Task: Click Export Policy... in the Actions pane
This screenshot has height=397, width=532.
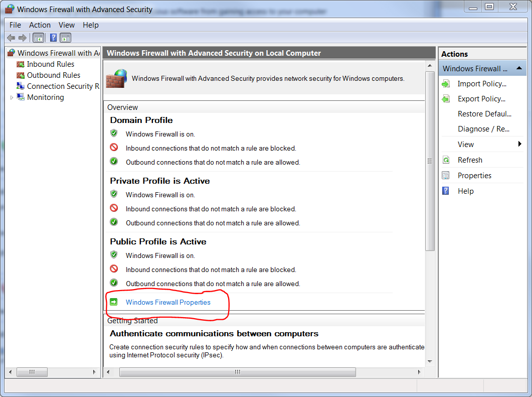Action: pyautogui.click(x=481, y=99)
